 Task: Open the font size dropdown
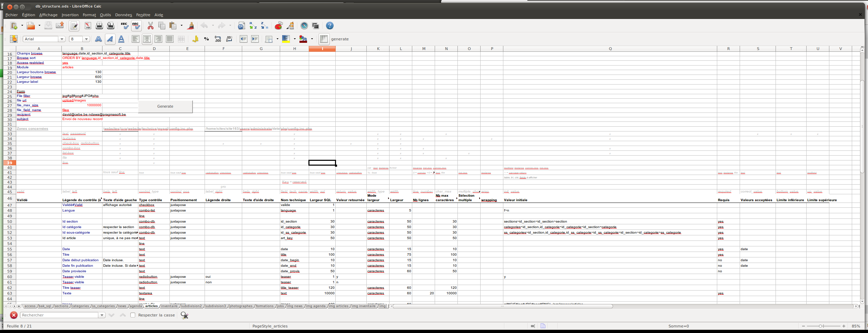click(x=86, y=39)
